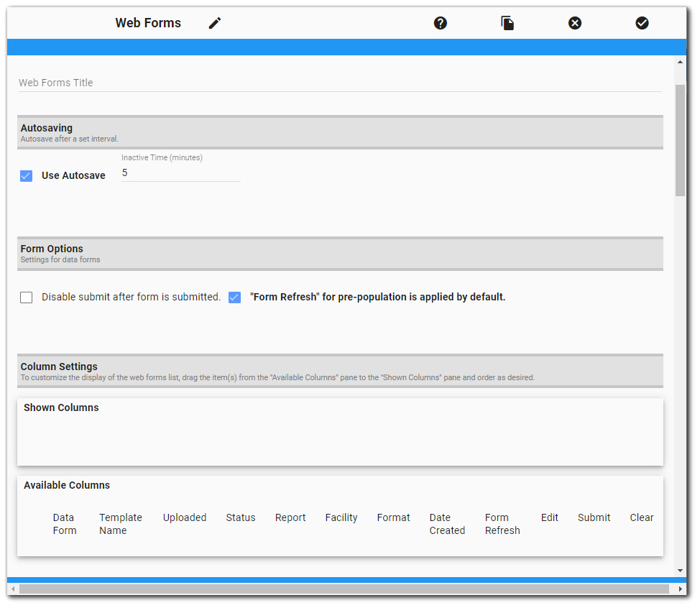700x608 pixels.
Task: Click the Web Forms Title field
Action: pos(340,83)
